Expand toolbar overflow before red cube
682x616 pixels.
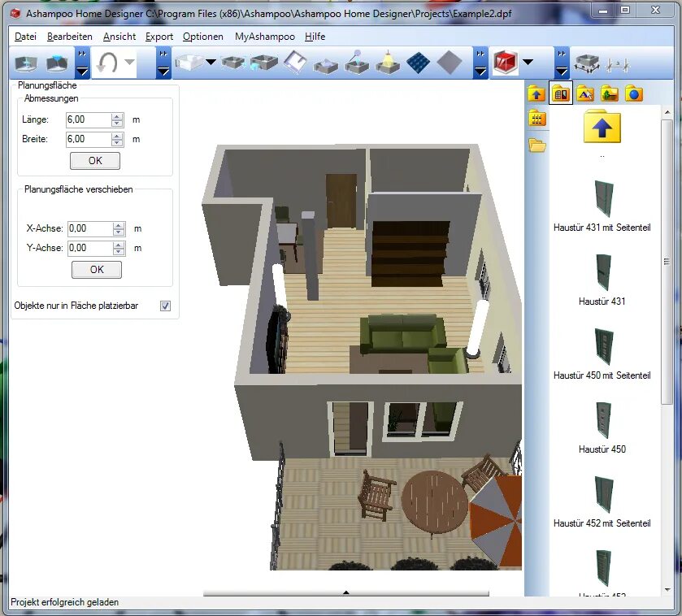point(480,63)
